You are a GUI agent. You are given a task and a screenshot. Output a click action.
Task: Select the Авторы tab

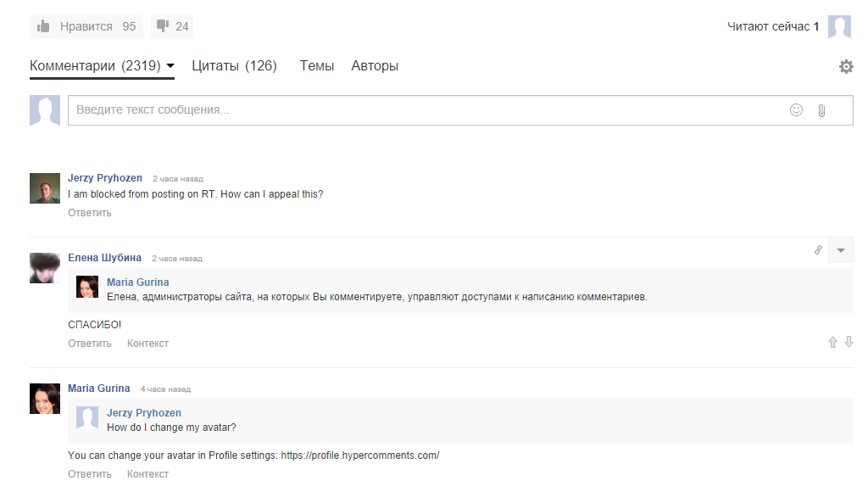tap(375, 66)
